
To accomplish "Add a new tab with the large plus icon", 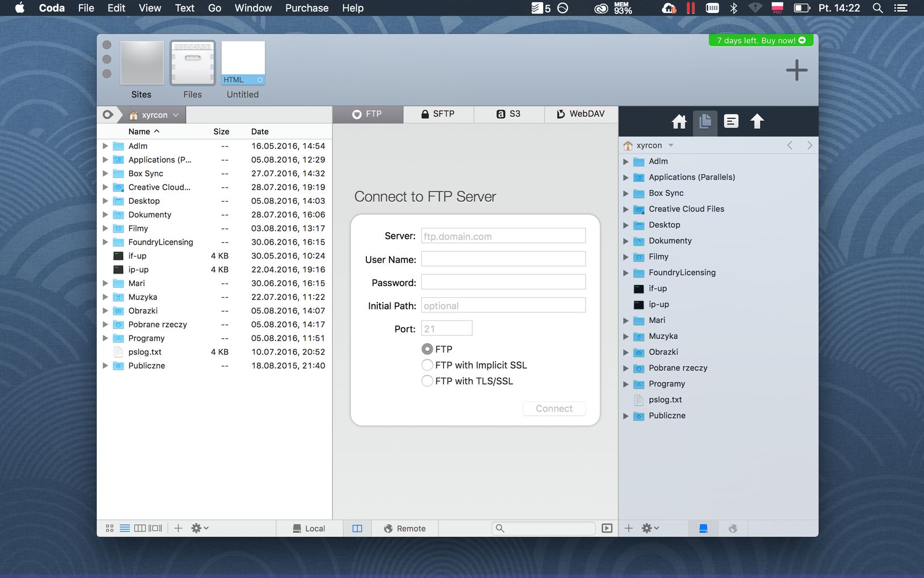I will (x=797, y=70).
